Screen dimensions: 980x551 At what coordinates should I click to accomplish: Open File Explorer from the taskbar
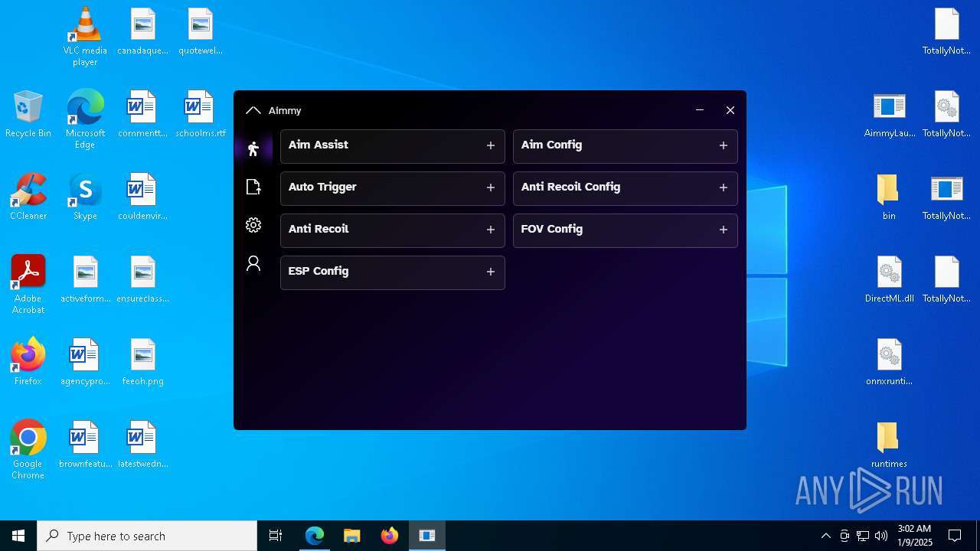point(352,536)
